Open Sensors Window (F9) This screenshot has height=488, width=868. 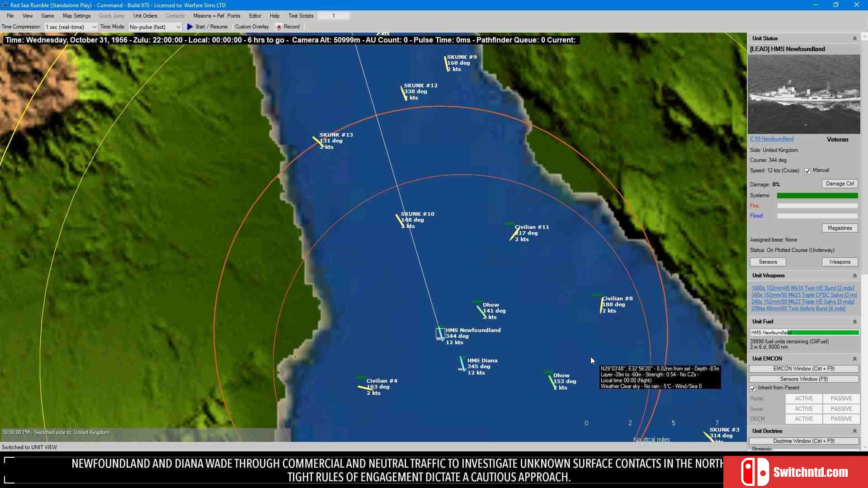click(x=804, y=379)
